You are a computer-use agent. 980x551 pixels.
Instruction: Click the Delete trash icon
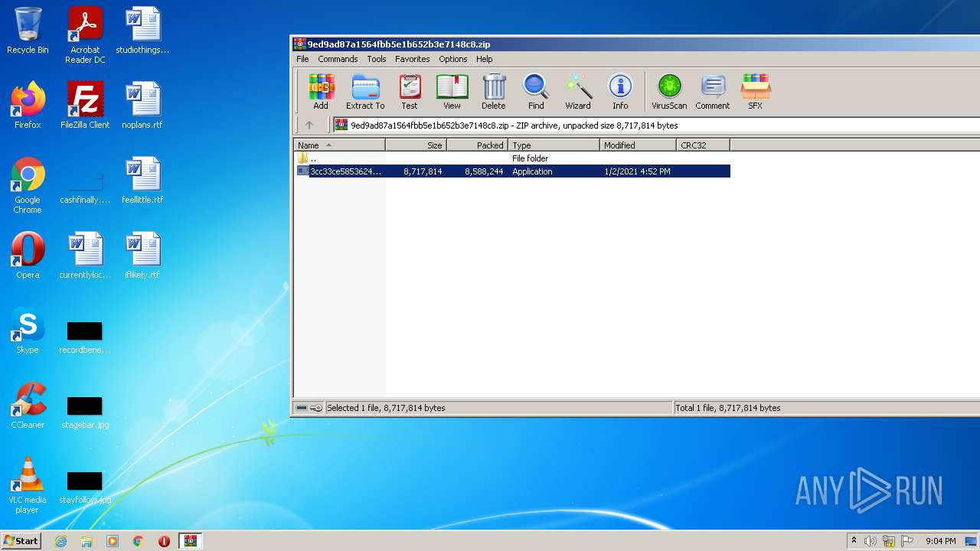pos(494,92)
